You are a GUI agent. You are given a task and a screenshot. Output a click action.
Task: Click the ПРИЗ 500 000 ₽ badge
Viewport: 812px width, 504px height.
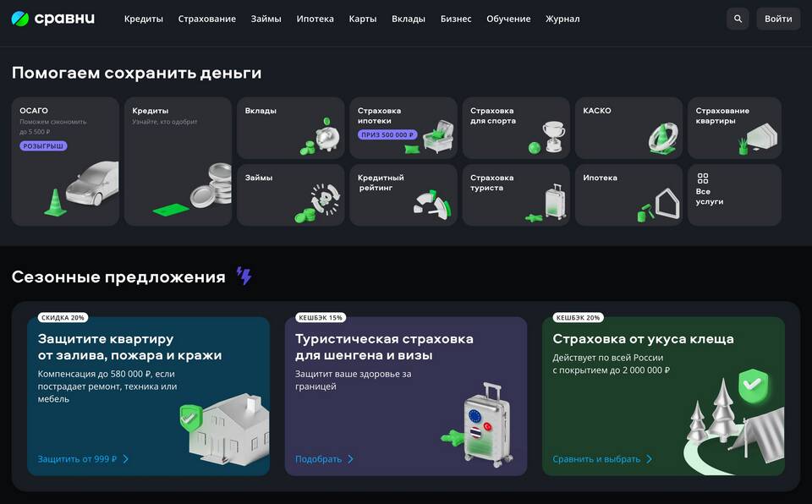pos(387,135)
